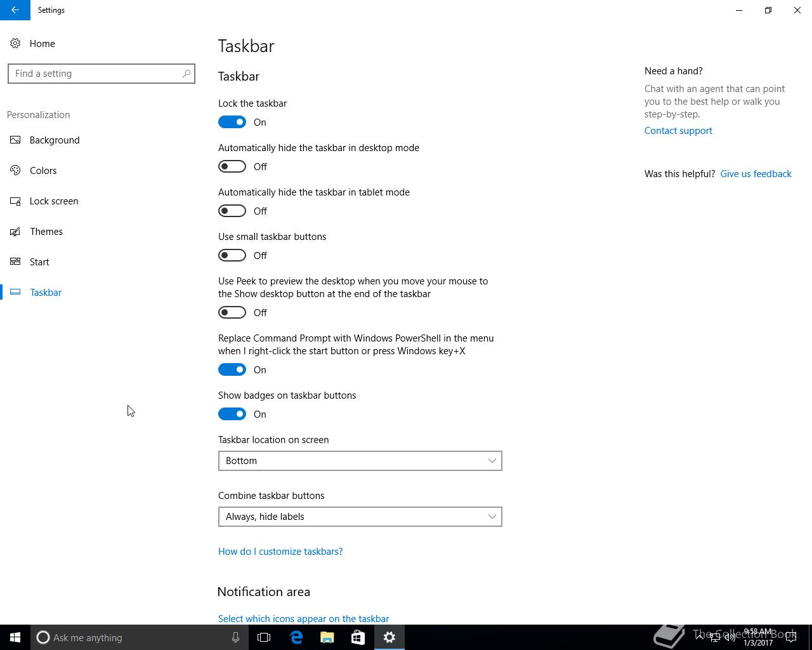Enable auto-hide taskbar in tablet mode

tap(232, 211)
